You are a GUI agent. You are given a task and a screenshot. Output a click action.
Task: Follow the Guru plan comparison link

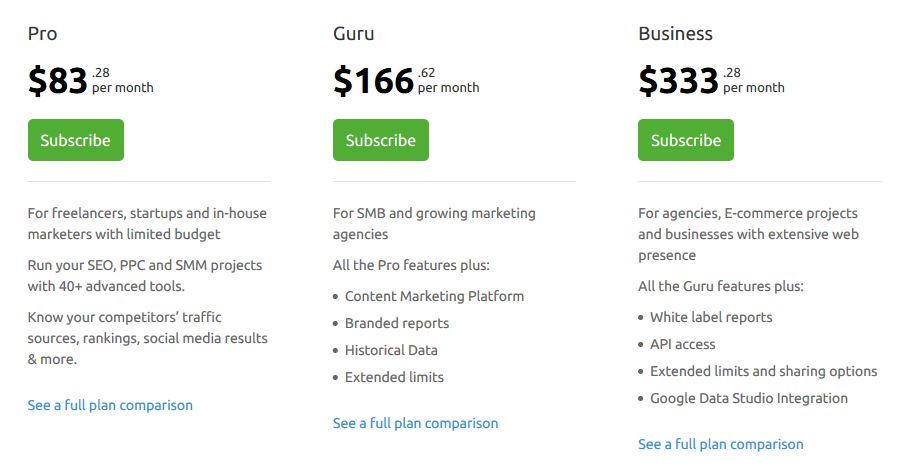pos(415,423)
